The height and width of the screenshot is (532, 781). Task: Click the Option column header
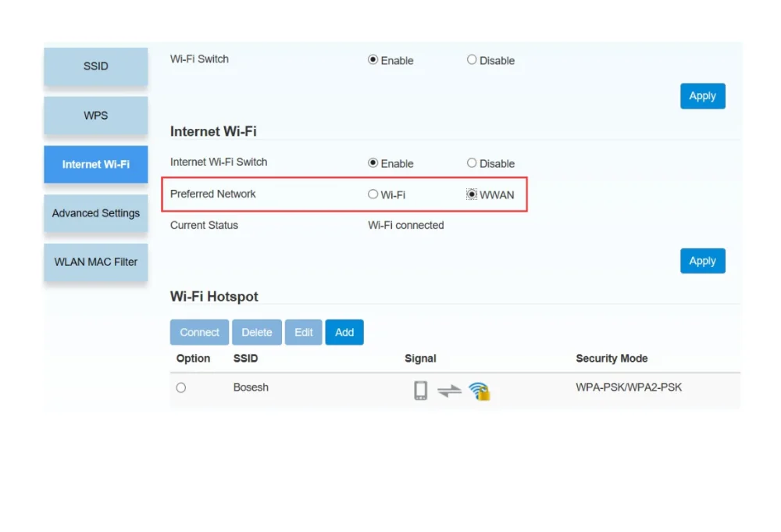[193, 359]
